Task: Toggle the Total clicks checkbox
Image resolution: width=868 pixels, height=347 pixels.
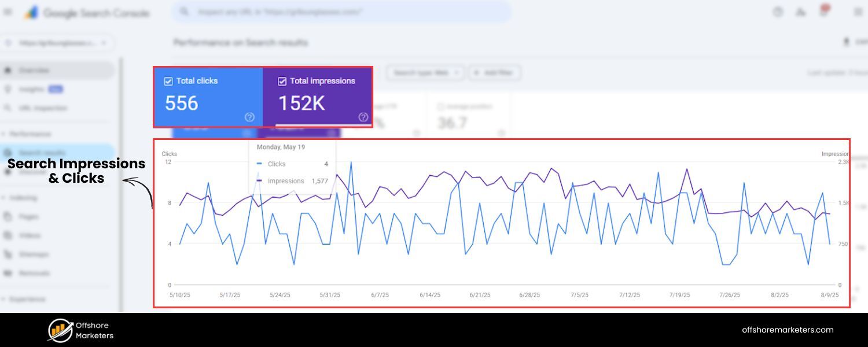Action: point(168,81)
